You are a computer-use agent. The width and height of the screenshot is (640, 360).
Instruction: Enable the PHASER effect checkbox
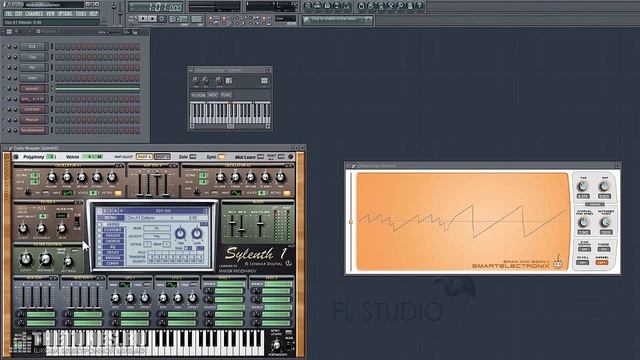tap(100, 236)
